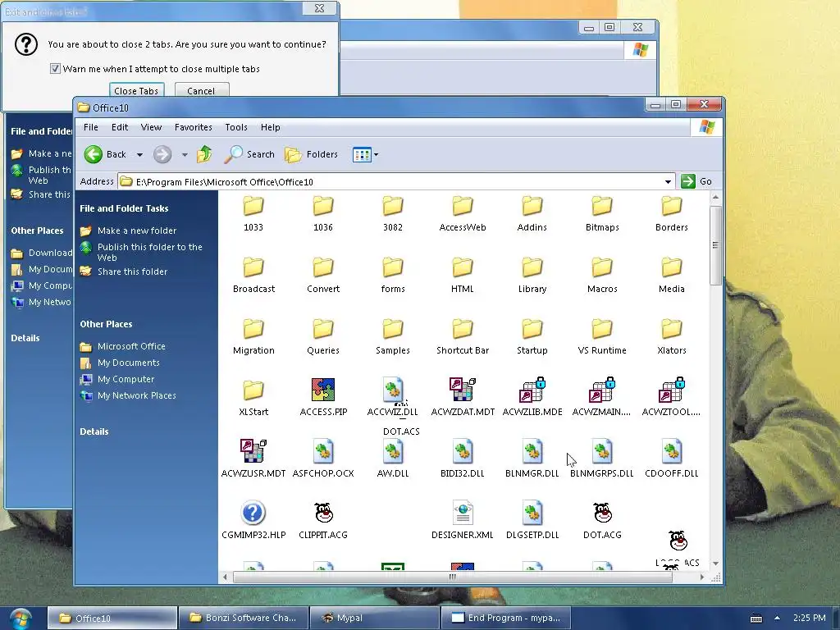This screenshot has width=840, height=630.
Task: Expand the Address bar dropdown
Action: 668,181
